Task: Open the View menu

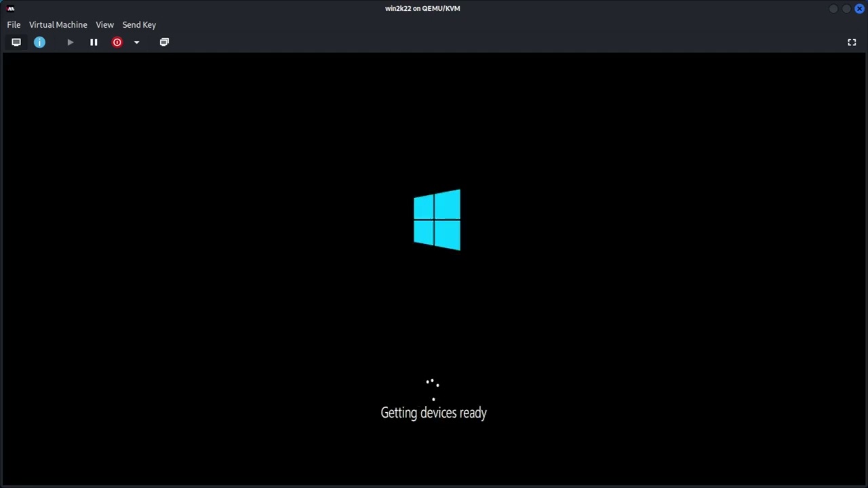Action: 104,24
